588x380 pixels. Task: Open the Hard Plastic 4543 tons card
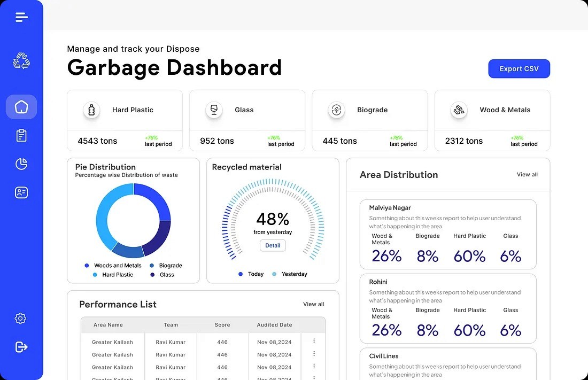coord(125,120)
